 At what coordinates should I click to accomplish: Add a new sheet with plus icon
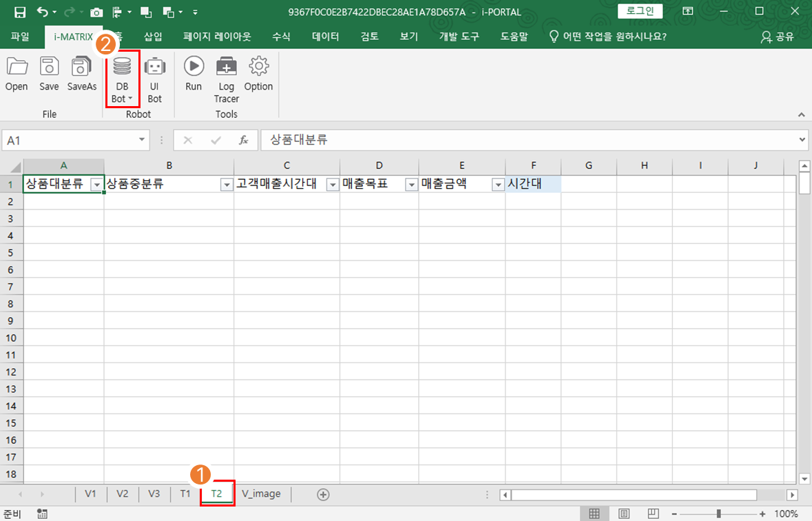click(323, 494)
